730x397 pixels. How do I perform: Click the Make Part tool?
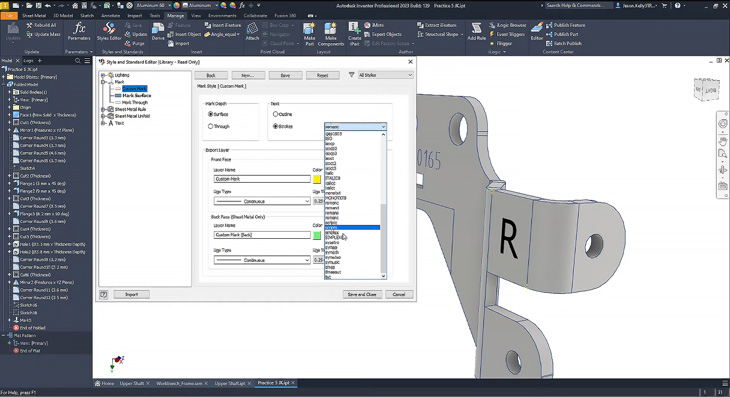309,34
